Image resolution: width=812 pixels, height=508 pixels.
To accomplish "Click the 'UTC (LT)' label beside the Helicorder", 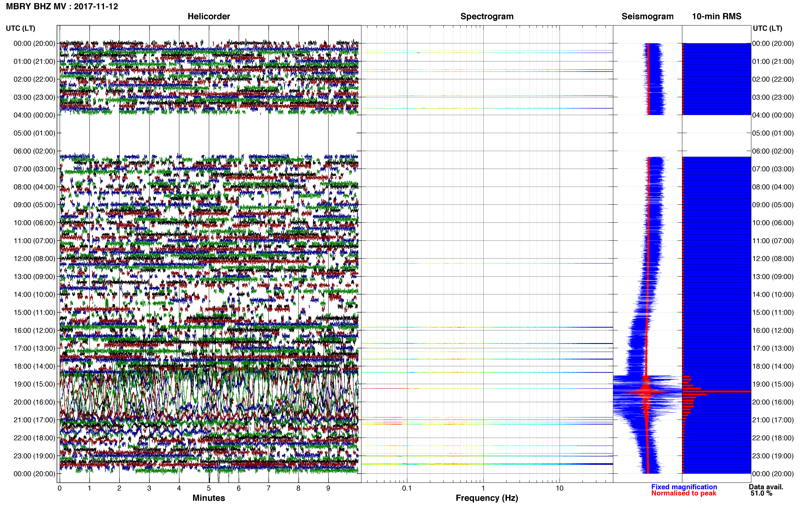I will point(21,28).
